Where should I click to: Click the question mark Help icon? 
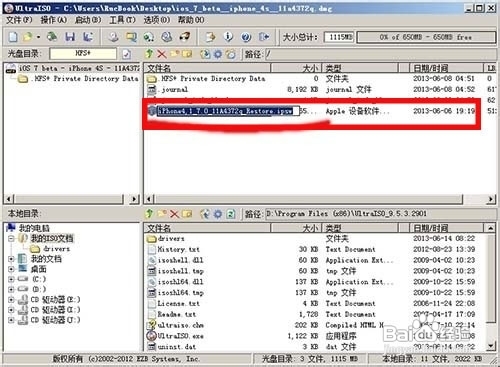[246, 37]
